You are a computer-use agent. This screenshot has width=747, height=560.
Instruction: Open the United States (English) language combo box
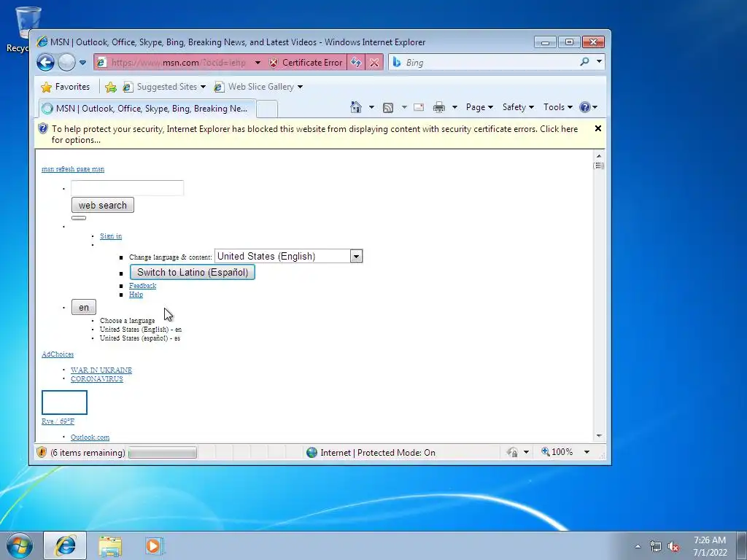pyautogui.click(x=288, y=256)
